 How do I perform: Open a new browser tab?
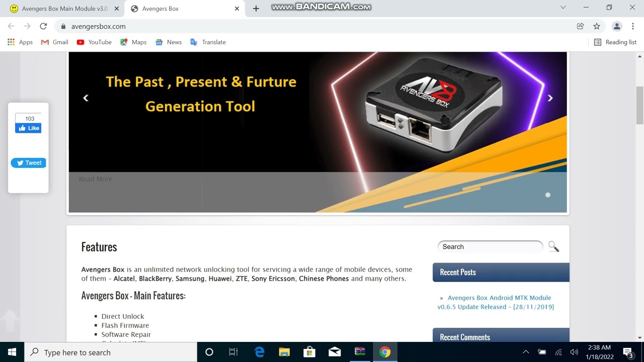point(256,9)
